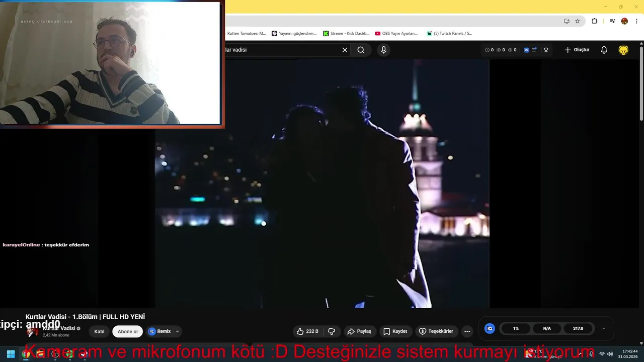Viewport: 644px width, 362px height.
Task: Click the clock counter showing 0
Action: 489,50
